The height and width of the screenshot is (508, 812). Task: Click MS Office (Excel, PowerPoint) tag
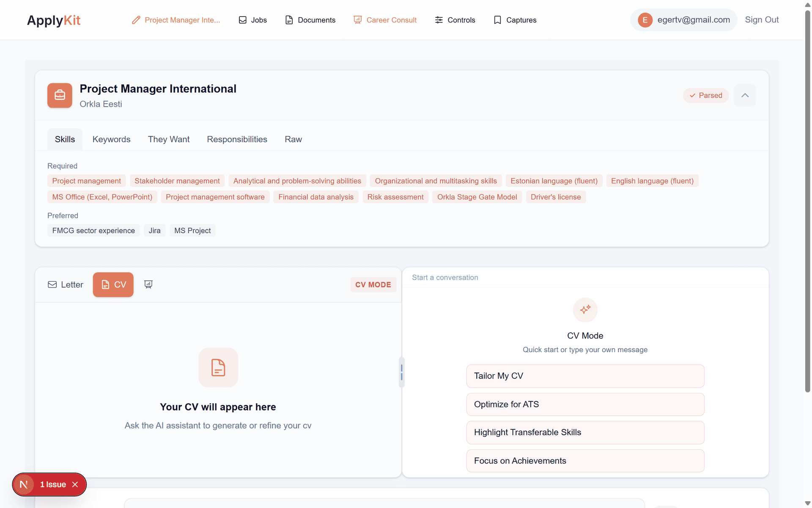(x=102, y=197)
